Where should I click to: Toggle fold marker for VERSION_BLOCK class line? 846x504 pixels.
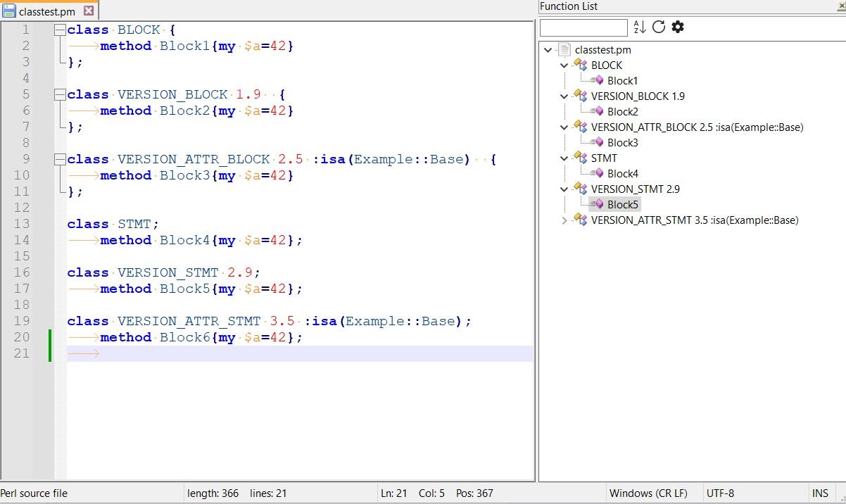pyautogui.click(x=60, y=95)
